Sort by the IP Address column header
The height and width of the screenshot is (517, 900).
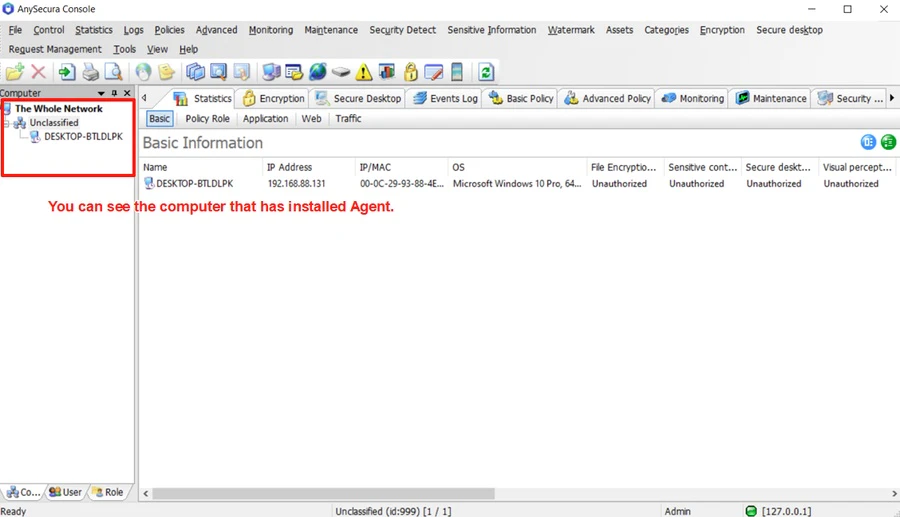point(309,167)
